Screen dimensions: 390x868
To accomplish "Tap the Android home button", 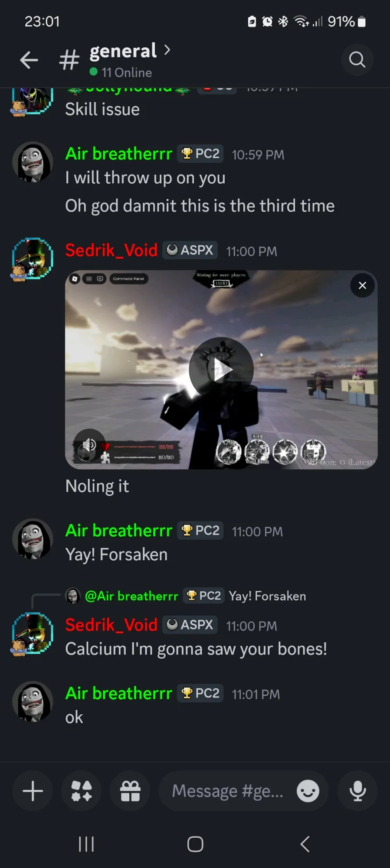I will [x=195, y=844].
